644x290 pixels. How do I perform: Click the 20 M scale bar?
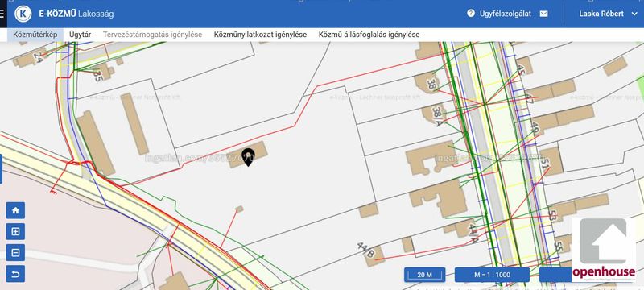[425, 275]
